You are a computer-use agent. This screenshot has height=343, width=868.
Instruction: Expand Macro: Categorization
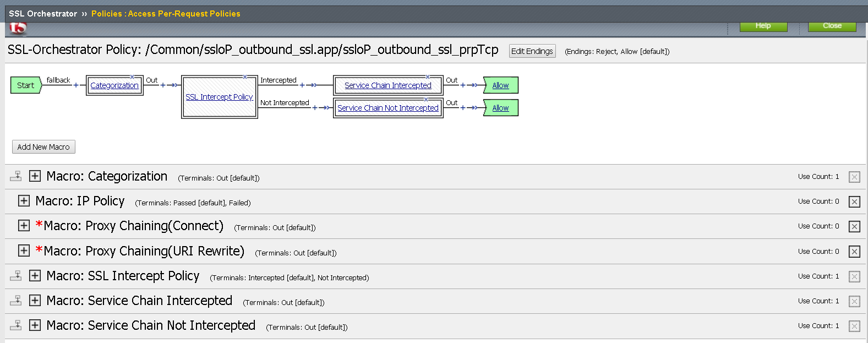tap(35, 176)
